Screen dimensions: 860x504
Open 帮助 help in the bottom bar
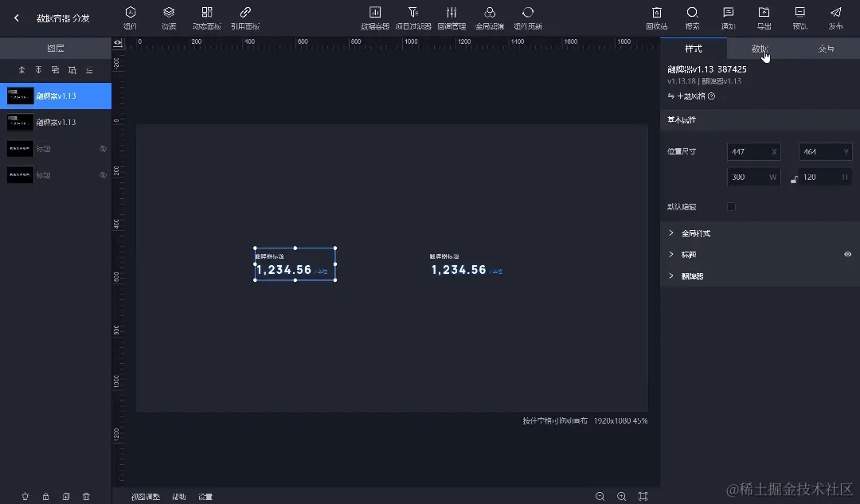(179, 497)
